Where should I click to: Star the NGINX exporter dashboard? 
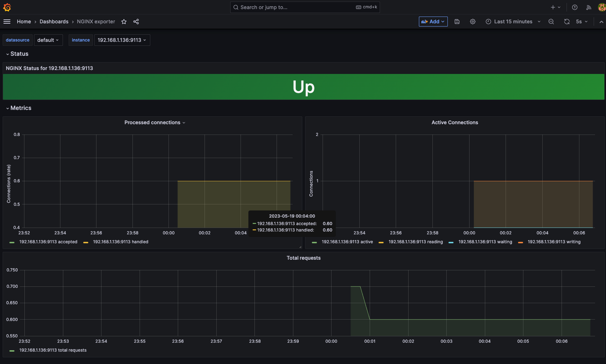click(124, 22)
